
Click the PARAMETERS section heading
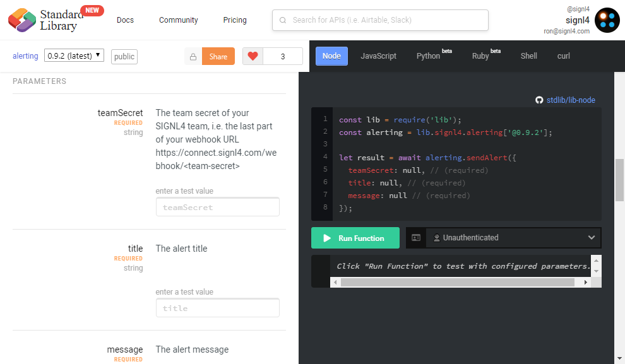coord(40,81)
